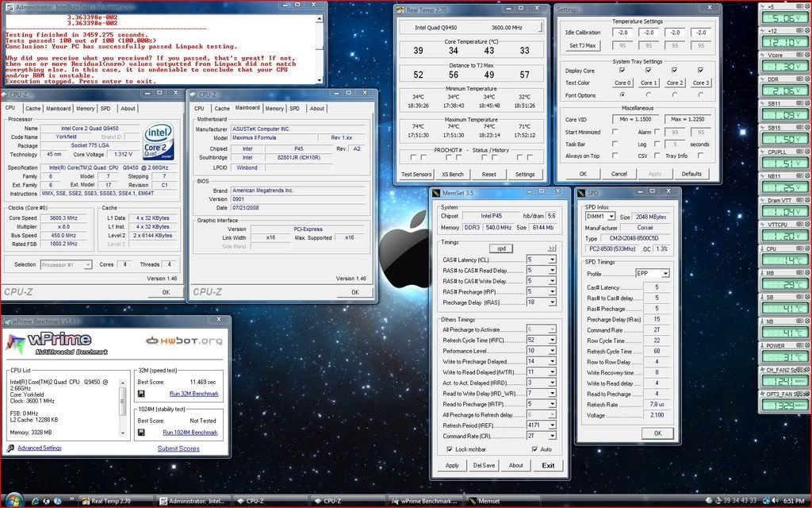Enable the Alarm checkbox in Settings
The width and height of the screenshot is (812, 508).
657,132
